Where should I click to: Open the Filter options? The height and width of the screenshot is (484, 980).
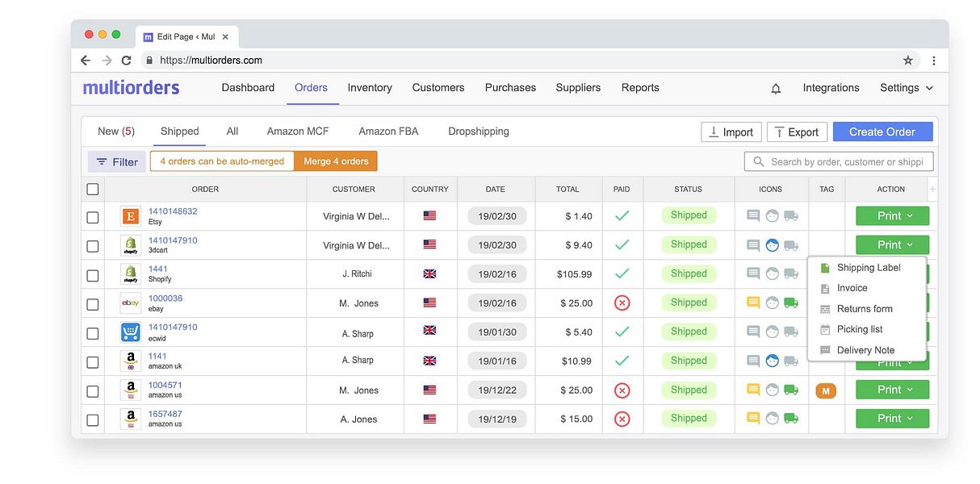117,161
